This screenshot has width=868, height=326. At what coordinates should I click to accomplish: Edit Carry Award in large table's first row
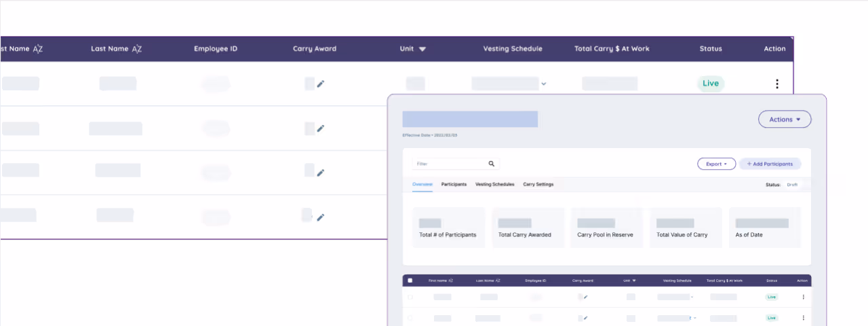321,84
